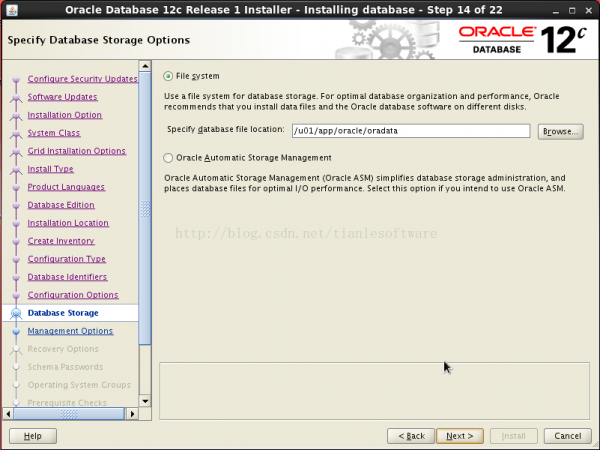Select Oracle Automatic Storage Management option
Viewport: 600px width, 450px height.
click(168, 158)
